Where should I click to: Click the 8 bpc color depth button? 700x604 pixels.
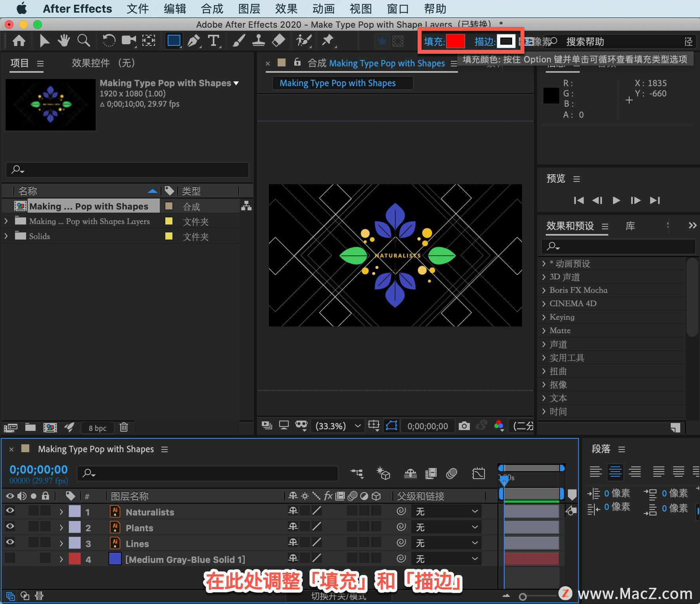click(x=97, y=428)
